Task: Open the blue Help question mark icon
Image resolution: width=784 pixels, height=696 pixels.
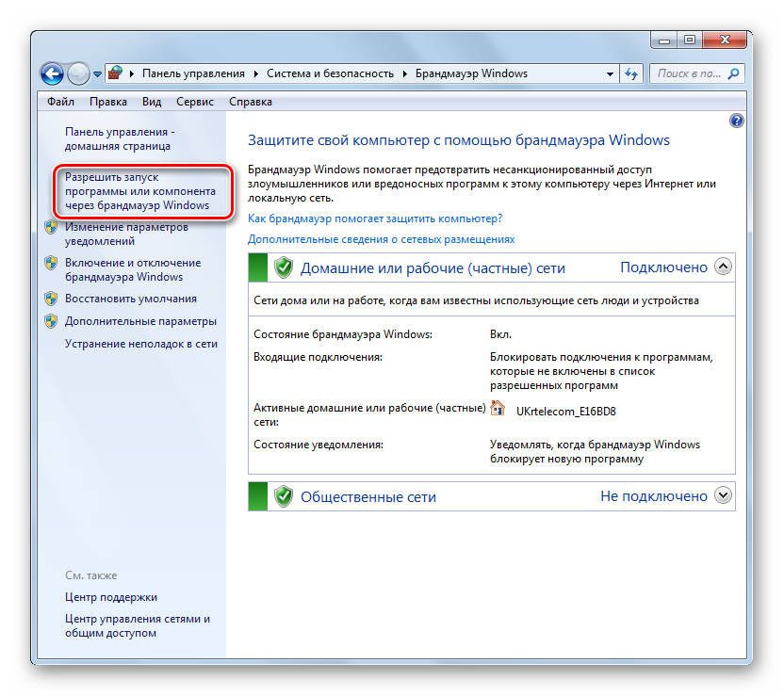Action: tap(737, 121)
